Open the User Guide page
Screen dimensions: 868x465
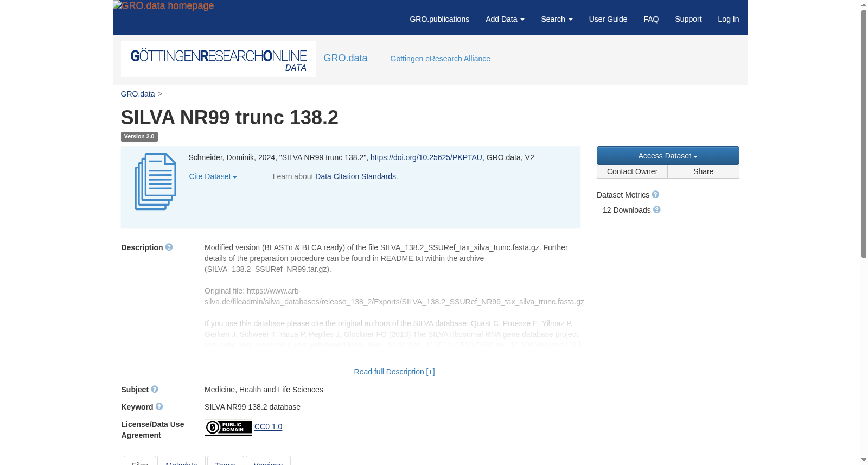[x=608, y=19]
